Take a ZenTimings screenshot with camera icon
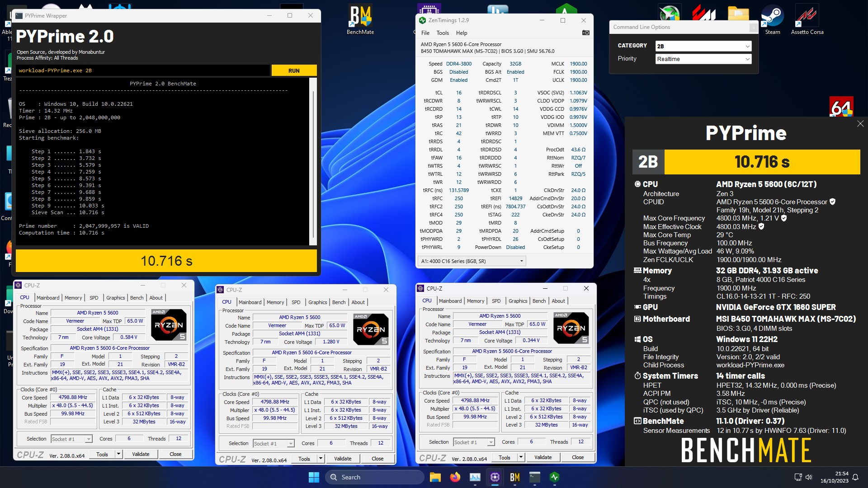The image size is (868, 488). pos(585,33)
